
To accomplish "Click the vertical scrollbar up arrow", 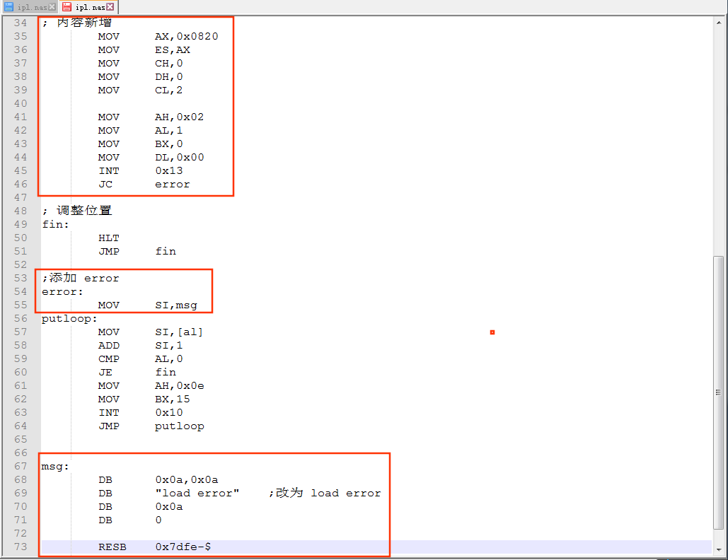I will pos(719,22).
